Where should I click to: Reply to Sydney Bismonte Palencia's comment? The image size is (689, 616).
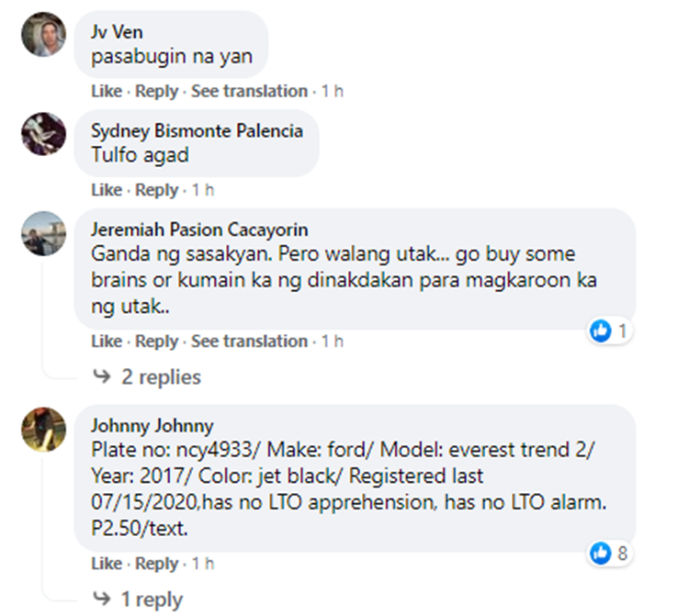click(156, 190)
